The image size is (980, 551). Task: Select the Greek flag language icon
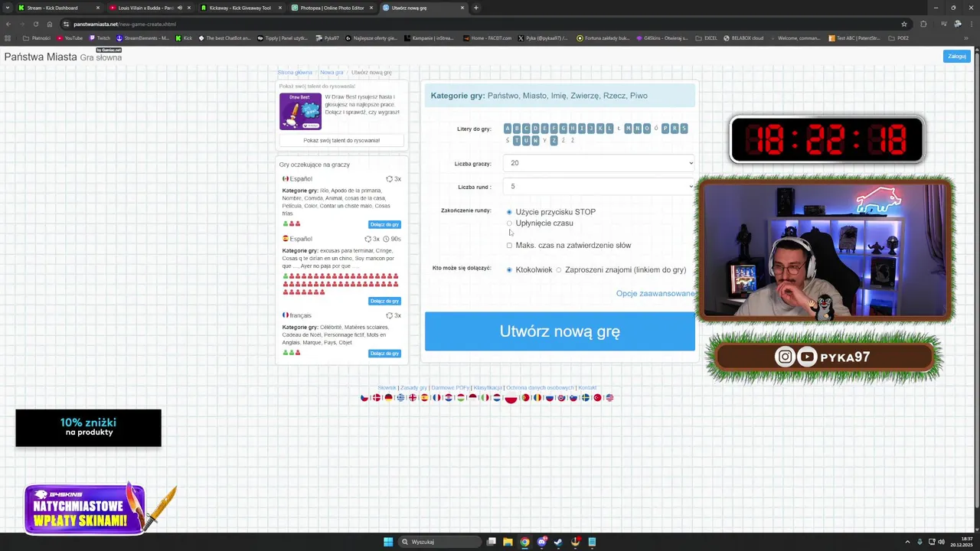[400, 397]
